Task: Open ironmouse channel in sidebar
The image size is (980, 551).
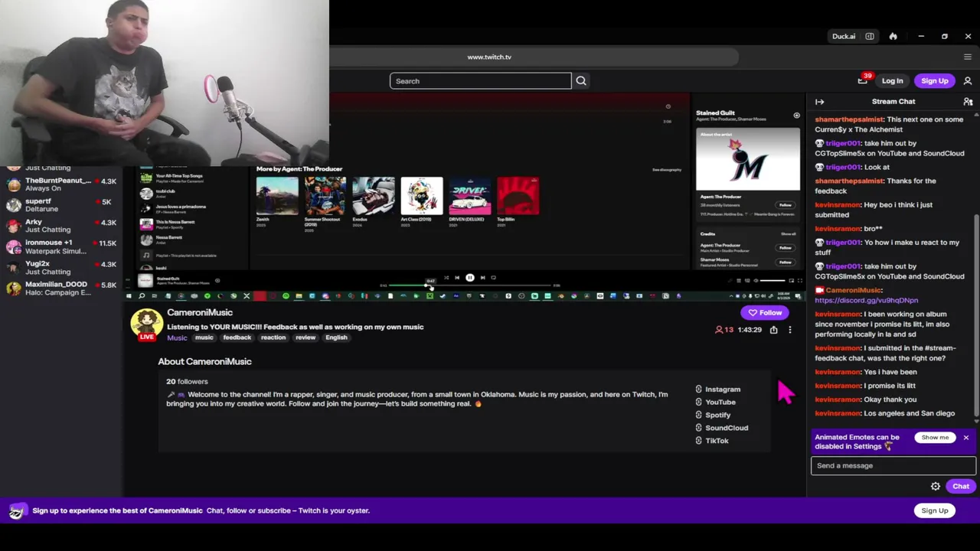Action: [61, 246]
